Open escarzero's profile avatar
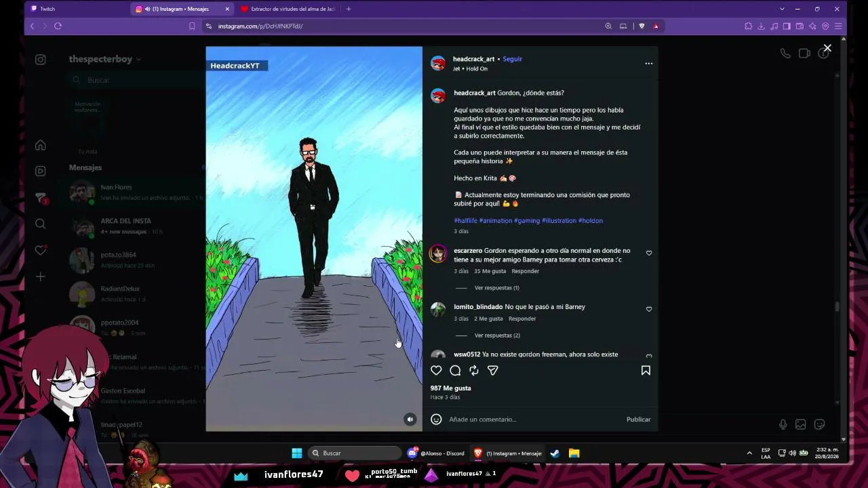This screenshot has height=488, width=868. click(438, 254)
